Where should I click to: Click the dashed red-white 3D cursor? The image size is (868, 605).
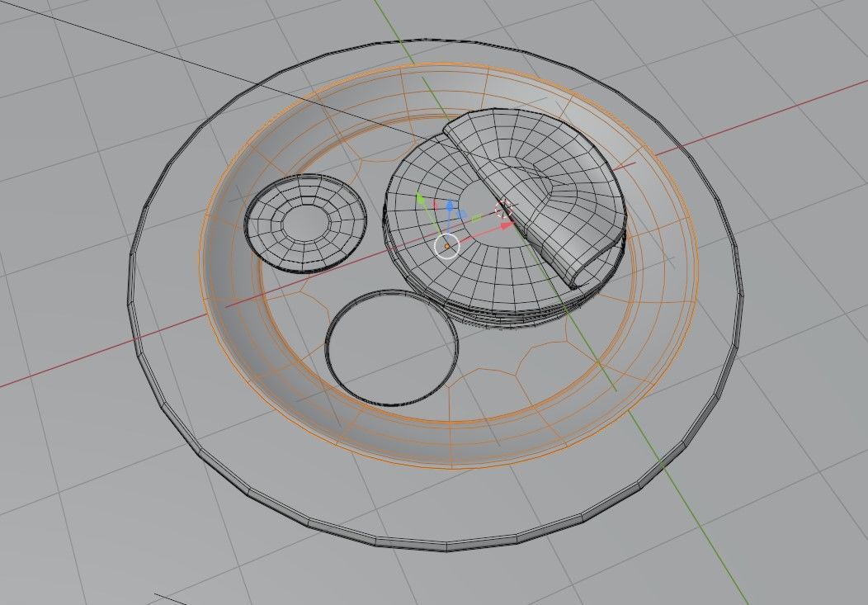click(504, 209)
